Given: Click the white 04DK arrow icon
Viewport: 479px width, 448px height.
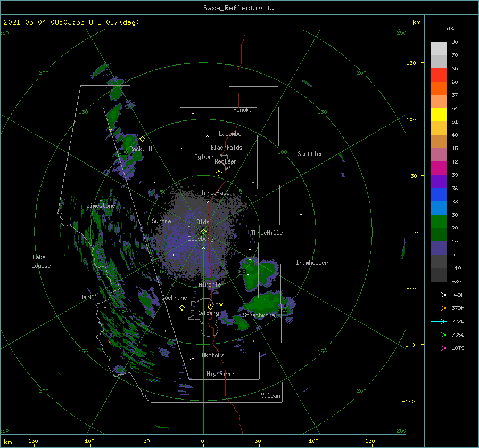Looking at the screenshot, I should click(439, 295).
